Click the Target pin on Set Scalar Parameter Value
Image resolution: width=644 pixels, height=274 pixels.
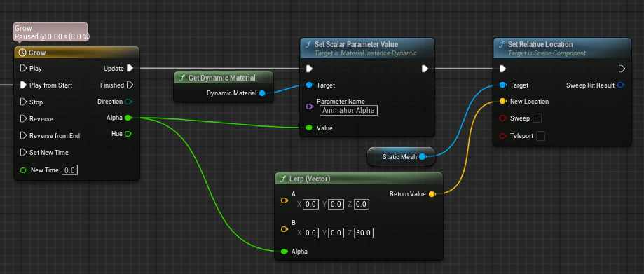click(x=310, y=85)
